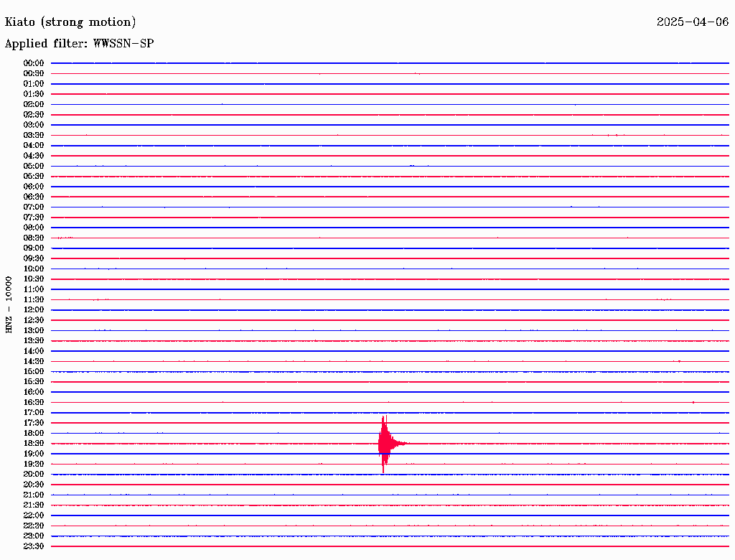Select the 21:30 time label

click(x=34, y=505)
